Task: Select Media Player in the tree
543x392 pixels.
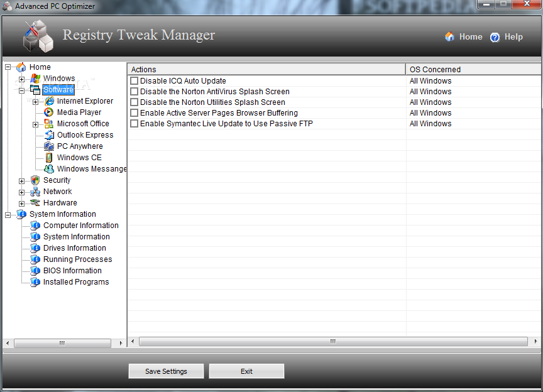Action: click(79, 112)
